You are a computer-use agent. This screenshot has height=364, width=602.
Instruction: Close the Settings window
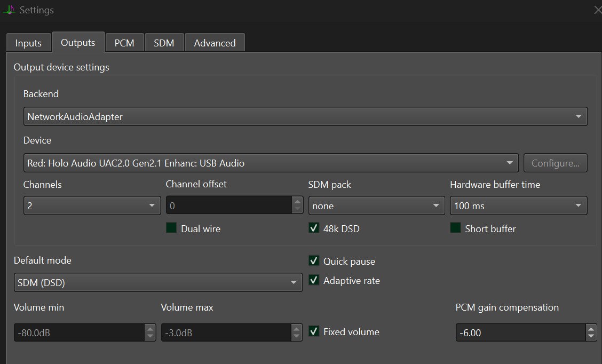click(597, 10)
